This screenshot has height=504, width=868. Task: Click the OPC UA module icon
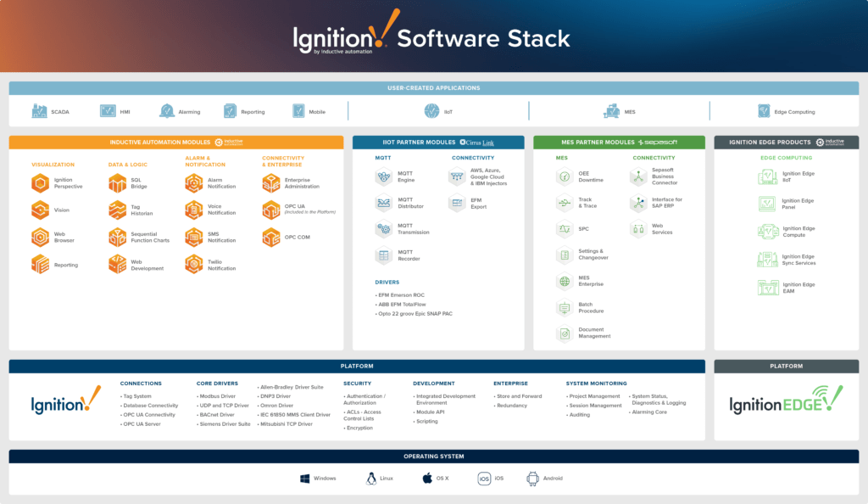point(271,210)
